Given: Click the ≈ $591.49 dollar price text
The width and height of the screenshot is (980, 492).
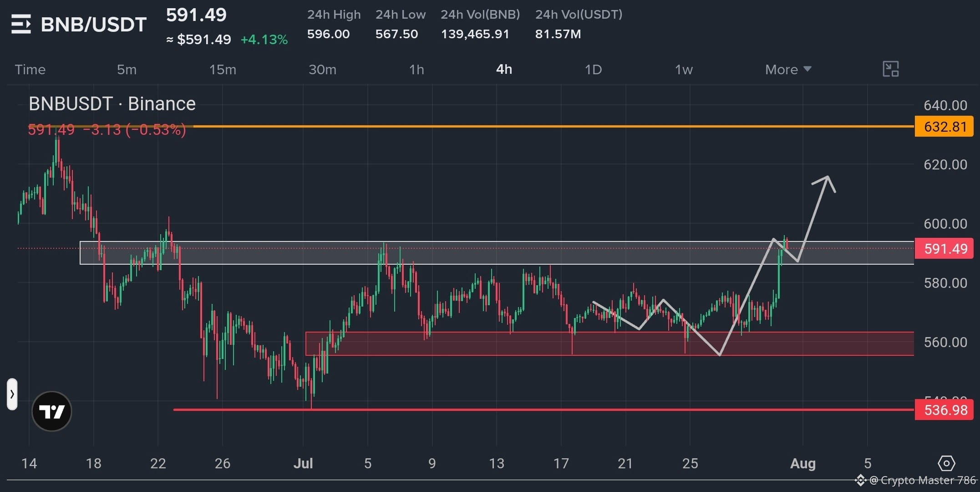Looking at the screenshot, I should click(198, 40).
